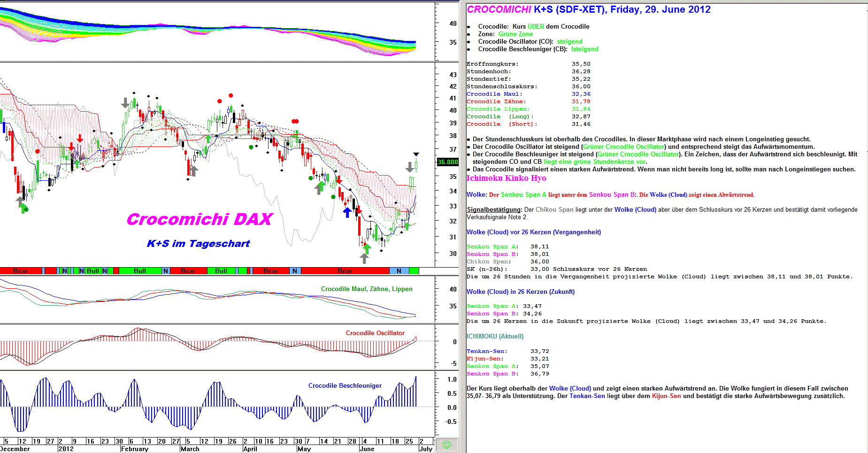Click the Crocodile Oscillator panel label

(375, 333)
